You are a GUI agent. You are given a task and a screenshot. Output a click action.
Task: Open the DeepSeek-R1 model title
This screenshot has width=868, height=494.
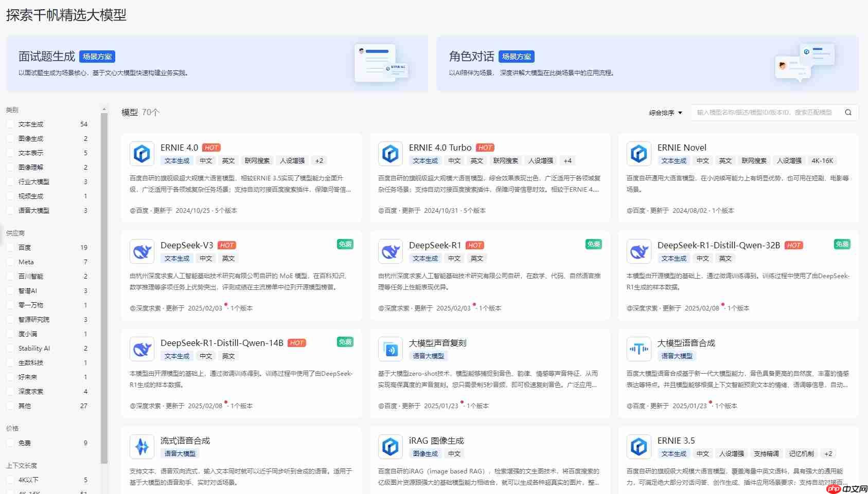coord(435,245)
